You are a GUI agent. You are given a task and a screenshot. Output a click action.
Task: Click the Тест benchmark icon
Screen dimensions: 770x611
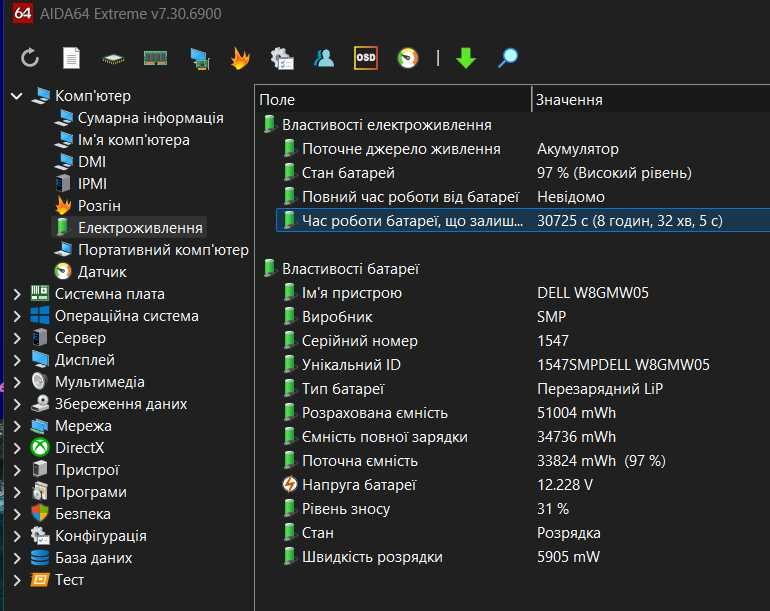[x=40, y=580]
